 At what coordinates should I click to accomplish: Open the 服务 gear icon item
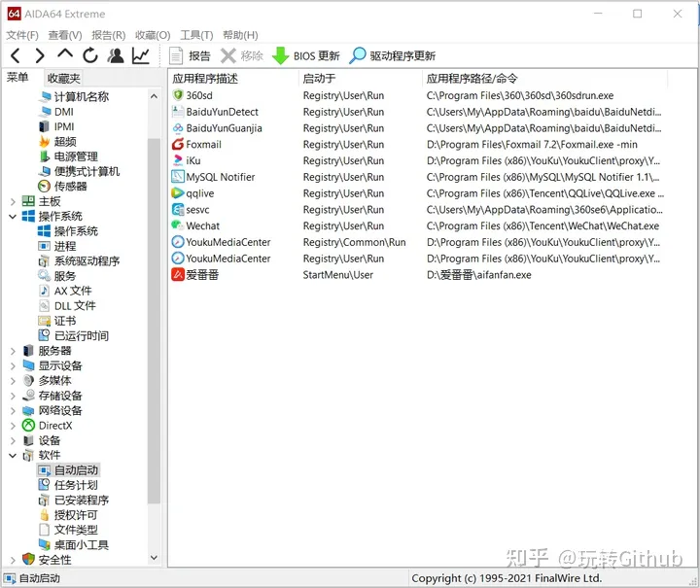[x=57, y=276]
